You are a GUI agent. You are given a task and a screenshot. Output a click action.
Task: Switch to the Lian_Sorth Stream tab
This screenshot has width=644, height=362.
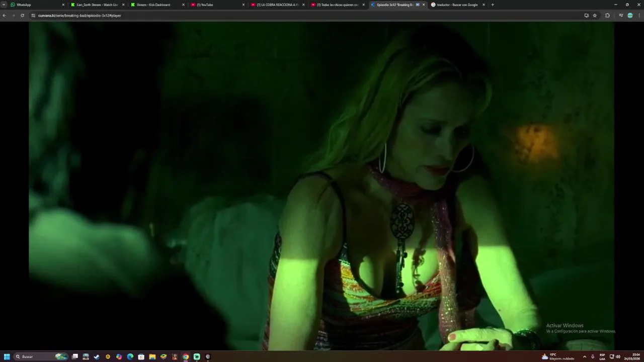tap(97, 5)
